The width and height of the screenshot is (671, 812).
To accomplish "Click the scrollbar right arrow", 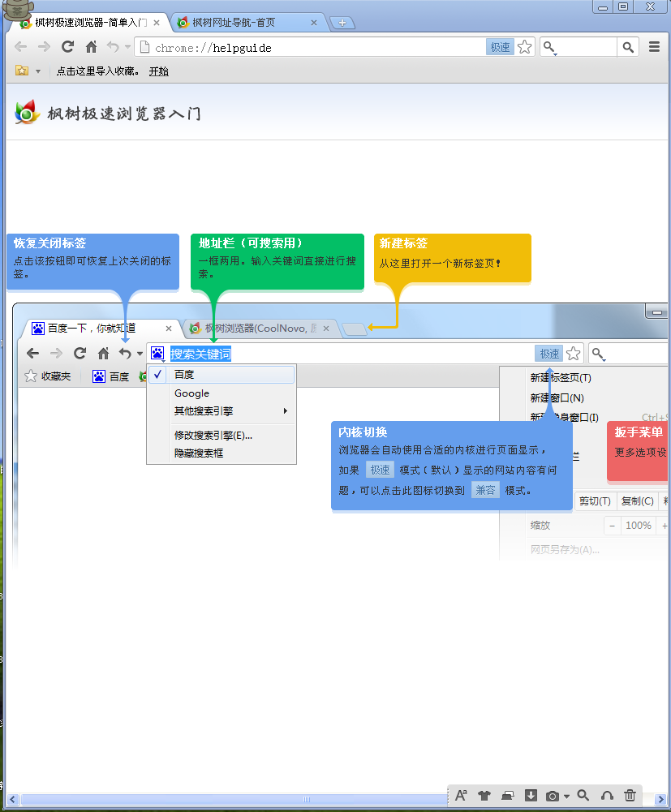I will (660, 800).
